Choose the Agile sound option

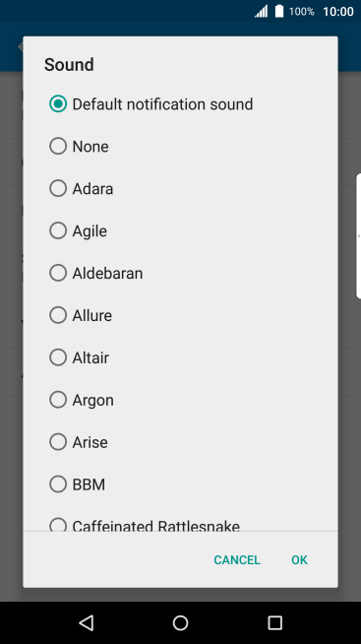pyautogui.click(x=181, y=230)
